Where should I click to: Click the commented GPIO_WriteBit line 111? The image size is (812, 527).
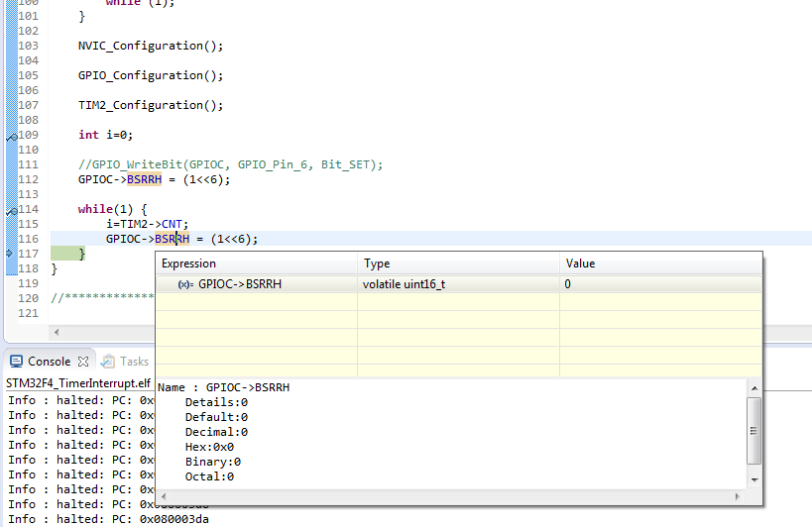click(230, 164)
